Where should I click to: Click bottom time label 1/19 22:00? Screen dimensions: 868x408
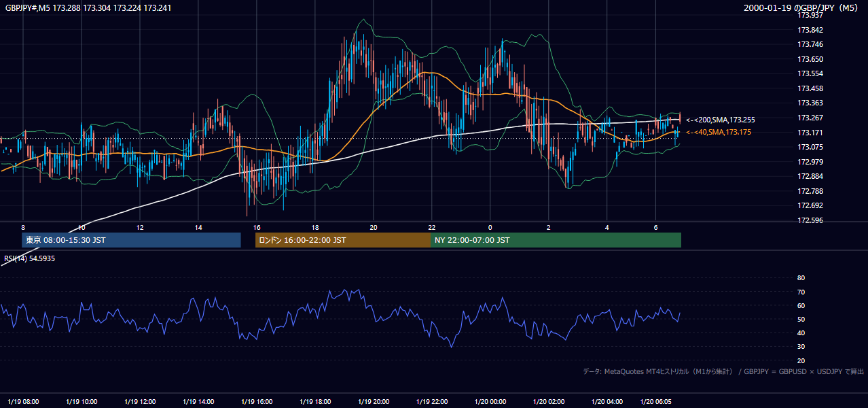click(432, 401)
